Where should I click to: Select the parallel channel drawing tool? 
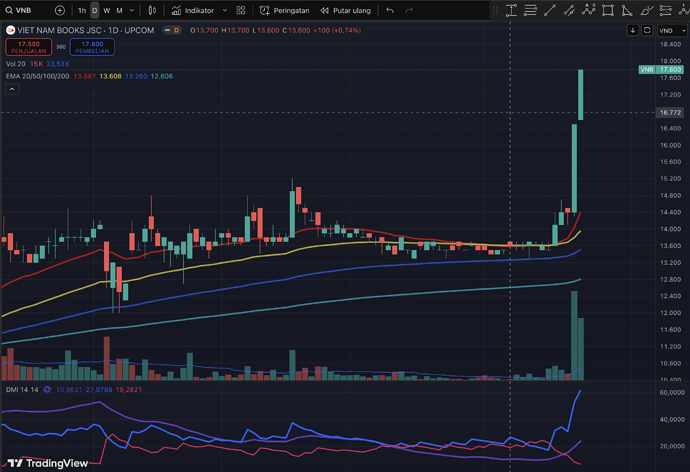[569, 10]
